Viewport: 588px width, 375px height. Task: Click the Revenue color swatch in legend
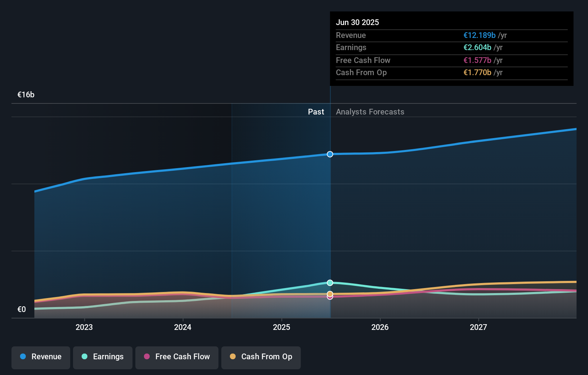click(x=23, y=357)
